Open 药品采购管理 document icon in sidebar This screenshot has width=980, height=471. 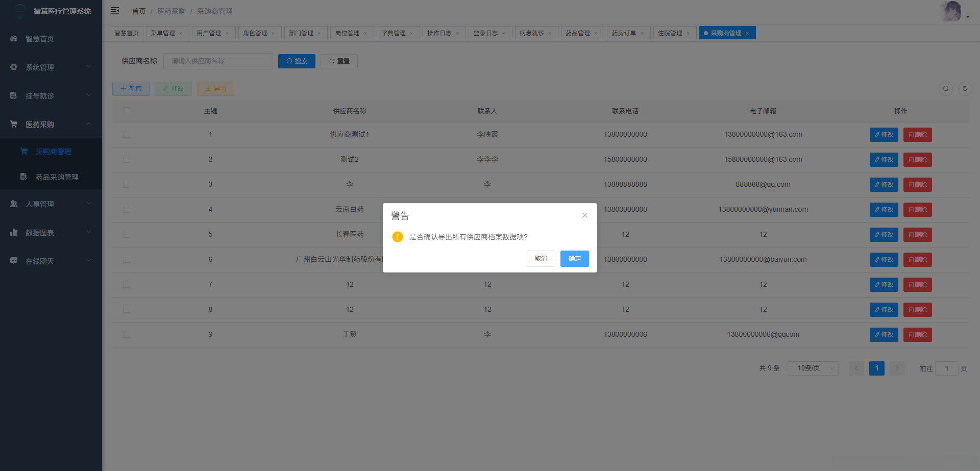(x=24, y=177)
